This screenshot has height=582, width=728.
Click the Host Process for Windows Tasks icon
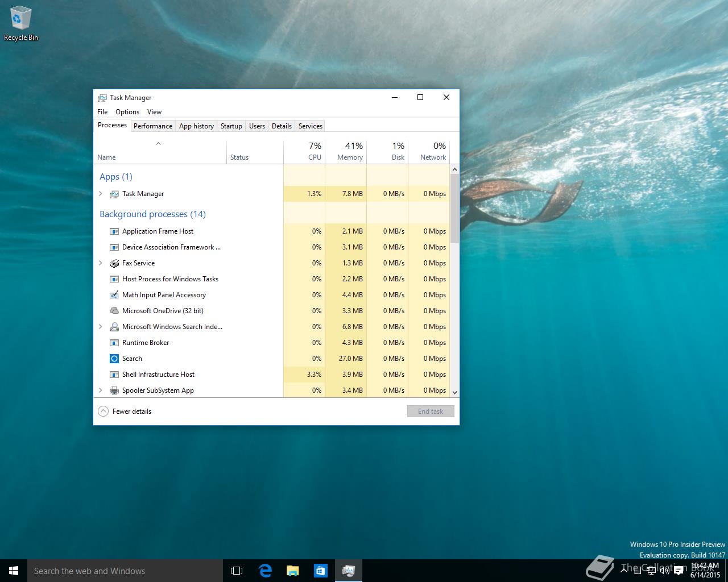(114, 279)
